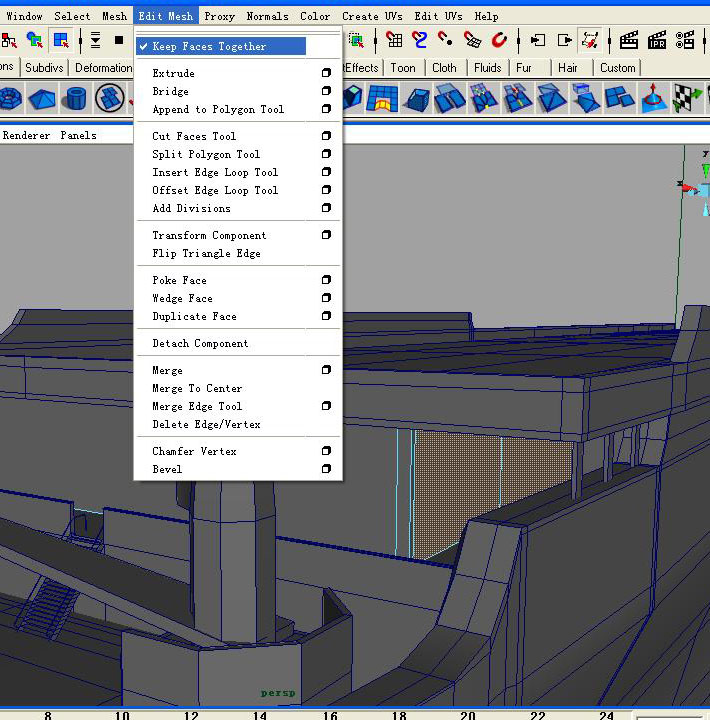Image resolution: width=710 pixels, height=720 pixels.
Task: Choose Merge Edge Tool
Action: click(x=197, y=406)
